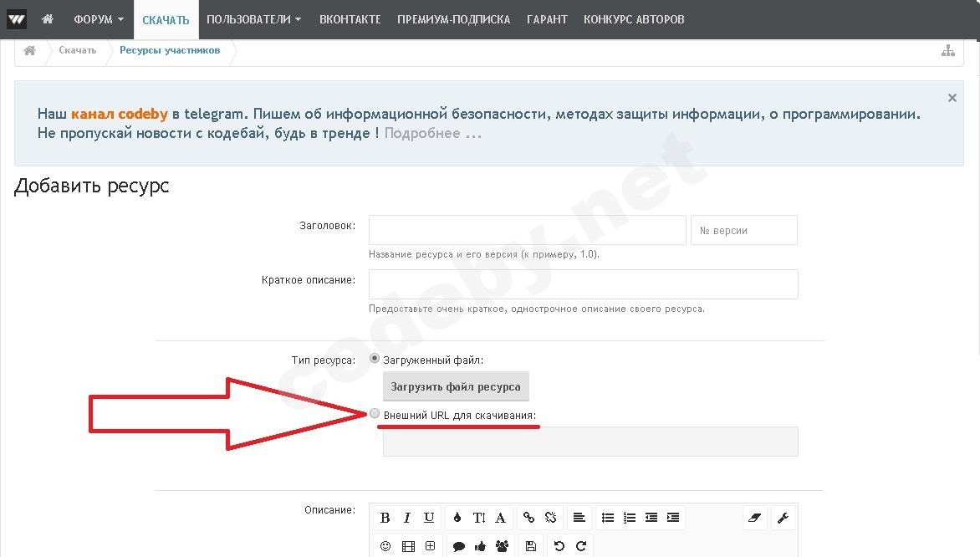Click the 'Подробнее ...' link
The image size is (980, 557).
point(433,133)
